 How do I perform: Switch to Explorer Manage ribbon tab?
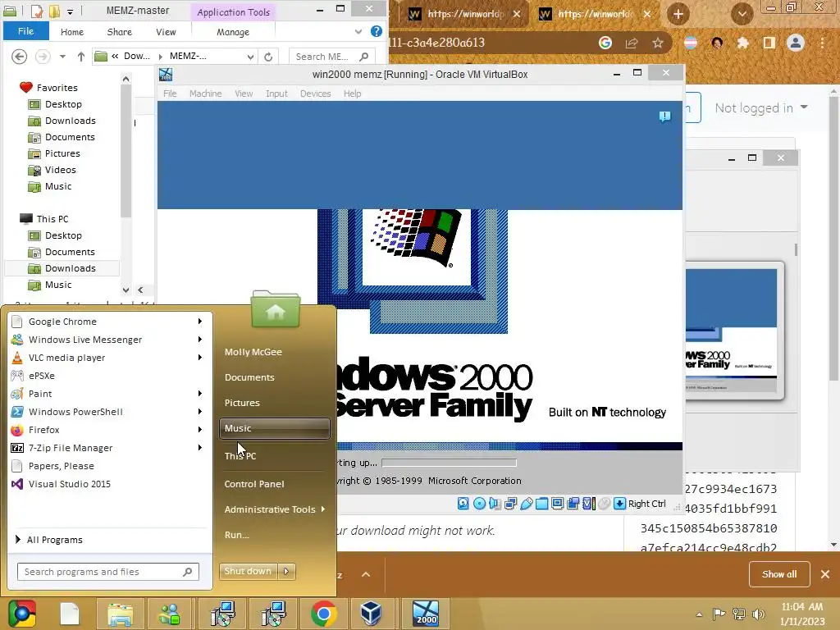click(233, 32)
